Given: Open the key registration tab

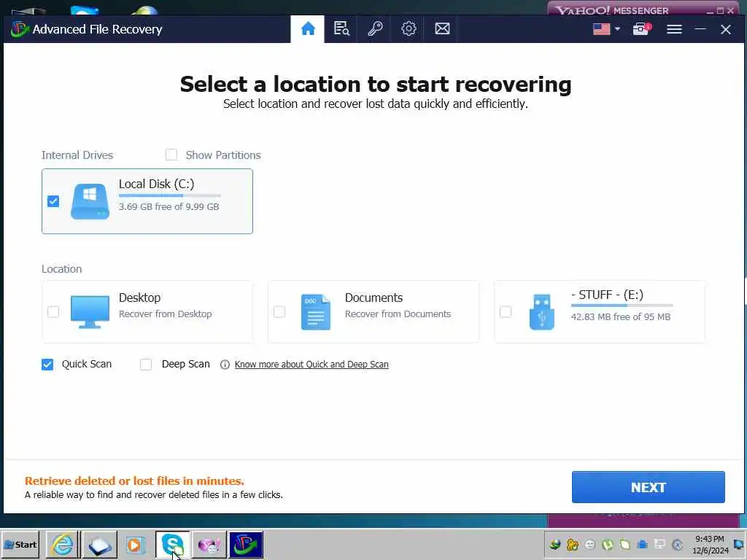Looking at the screenshot, I should point(375,29).
